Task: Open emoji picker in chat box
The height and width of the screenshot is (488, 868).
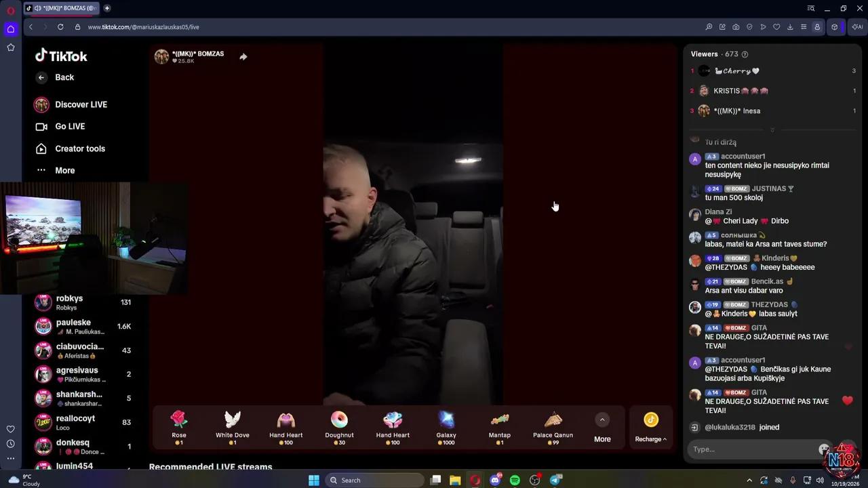Action: pyautogui.click(x=824, y=449)
